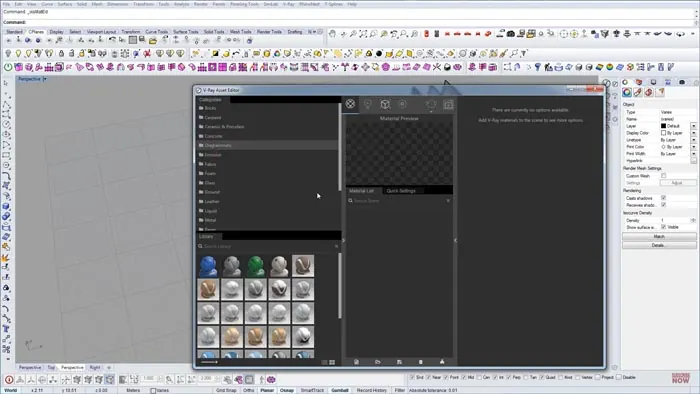Add a new material icon below Material List

coord(356,362)
